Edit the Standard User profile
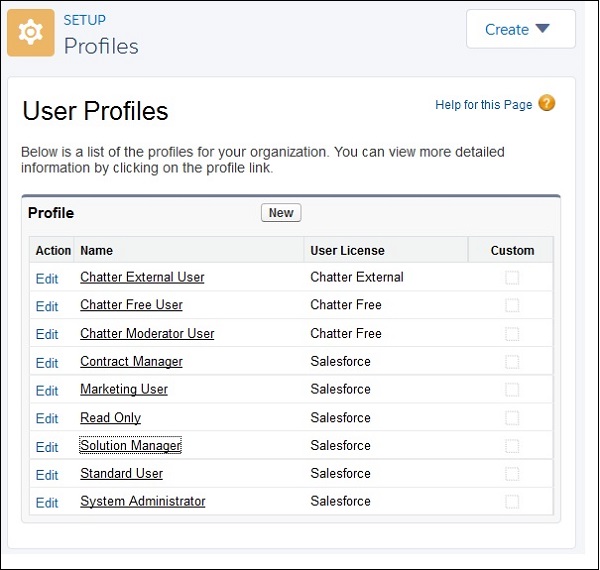Screen dimensions: 600x570 tap(47, 475)
